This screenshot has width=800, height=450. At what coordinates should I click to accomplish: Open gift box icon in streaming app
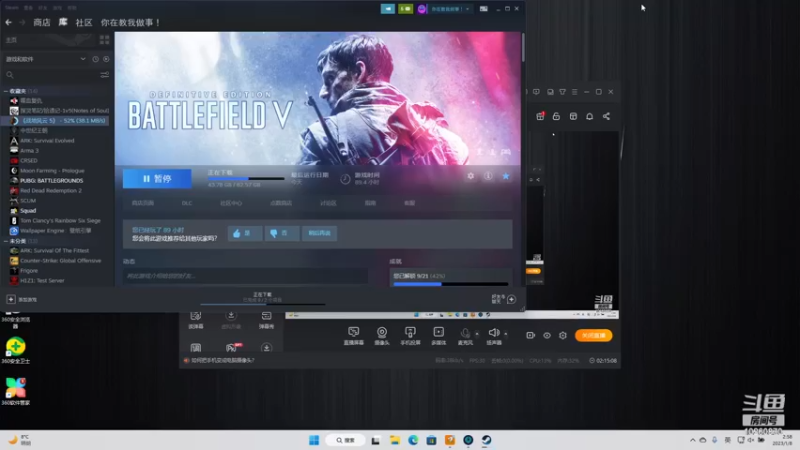pos(540,116)
